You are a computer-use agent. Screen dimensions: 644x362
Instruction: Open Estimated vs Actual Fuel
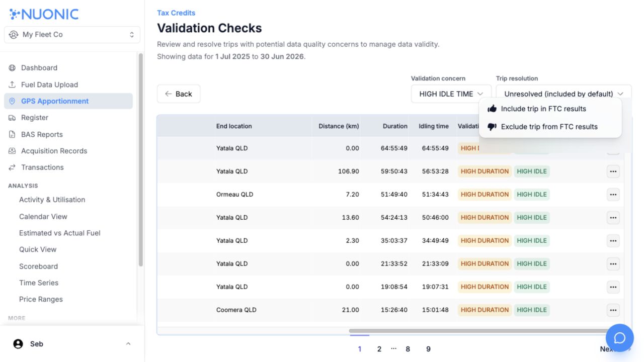(60, 233)
